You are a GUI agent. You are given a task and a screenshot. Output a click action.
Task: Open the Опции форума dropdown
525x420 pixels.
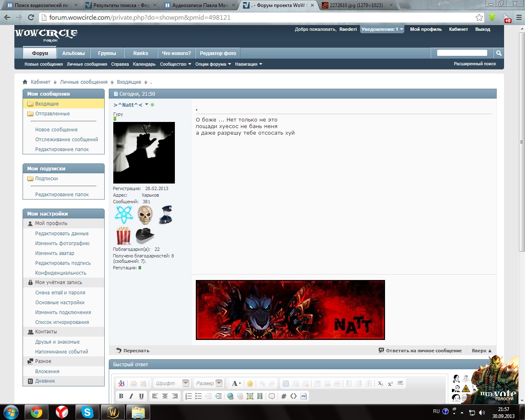click(x=213, y=64)
